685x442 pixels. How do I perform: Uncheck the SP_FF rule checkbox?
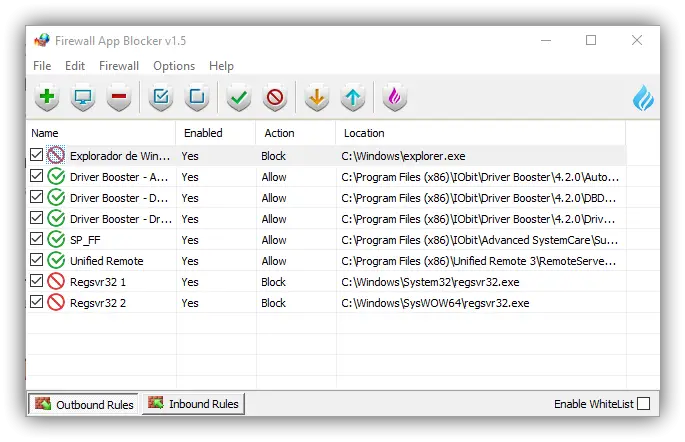37,238
